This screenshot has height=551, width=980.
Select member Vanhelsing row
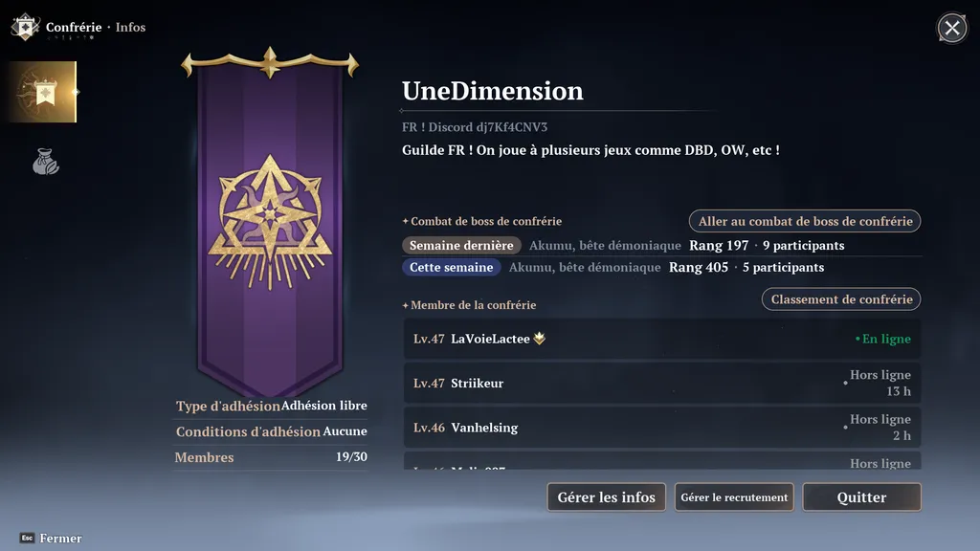coord(662,428)
